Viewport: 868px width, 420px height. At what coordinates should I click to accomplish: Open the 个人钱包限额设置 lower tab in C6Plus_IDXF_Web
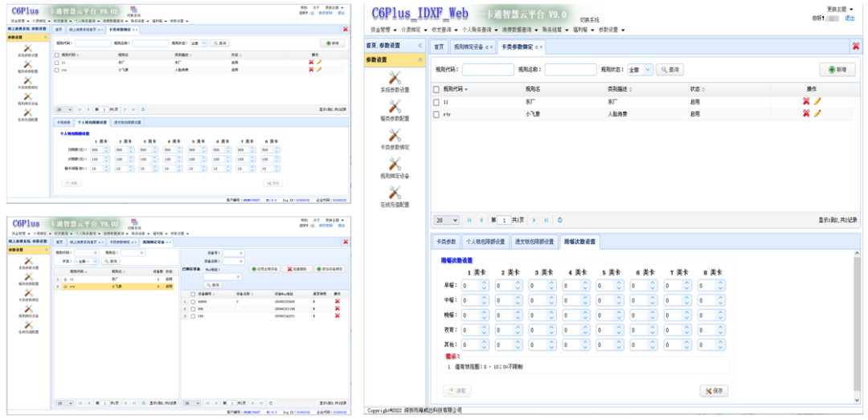(485, 242)
